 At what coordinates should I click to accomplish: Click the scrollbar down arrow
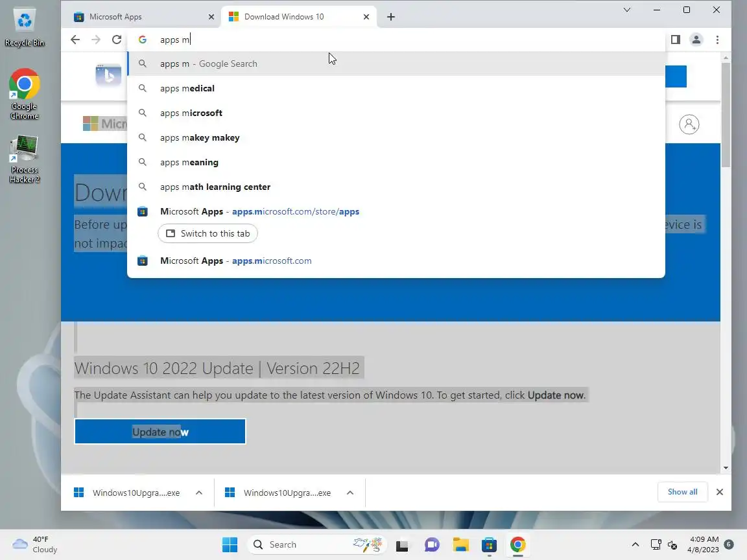[726, 468]
